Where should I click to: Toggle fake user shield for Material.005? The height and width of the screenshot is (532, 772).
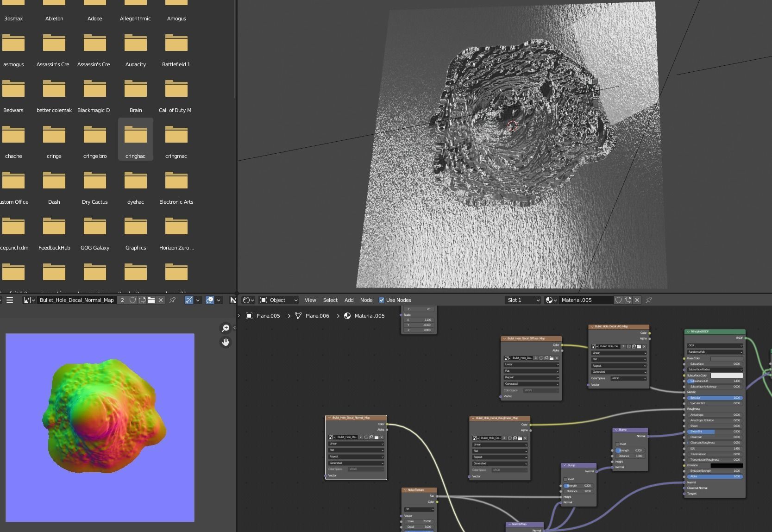(618, 300)
